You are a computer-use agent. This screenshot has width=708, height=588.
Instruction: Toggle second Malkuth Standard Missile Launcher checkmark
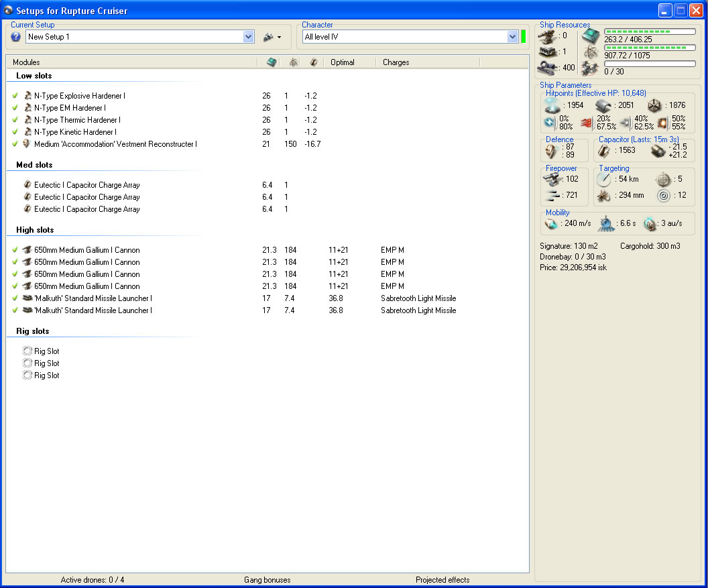tap(15, 310)
